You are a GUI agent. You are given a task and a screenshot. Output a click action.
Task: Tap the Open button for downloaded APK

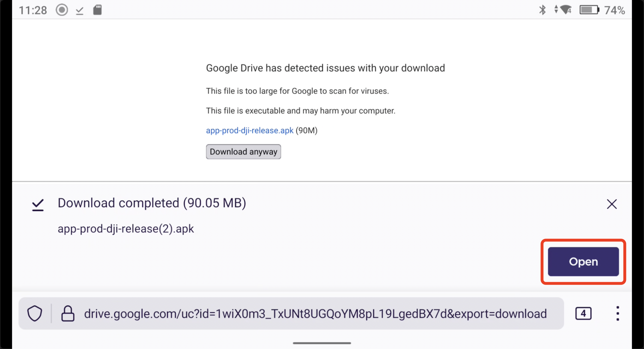(x=583, y=261)
